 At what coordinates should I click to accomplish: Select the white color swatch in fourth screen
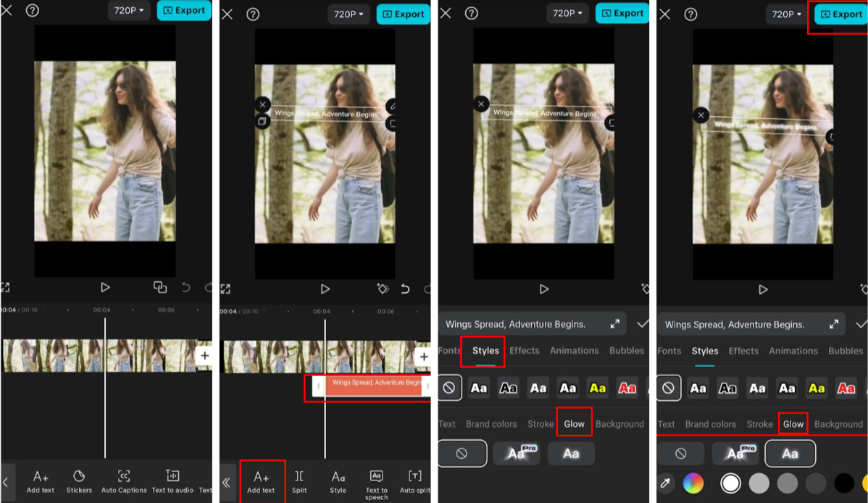[731, 483]
